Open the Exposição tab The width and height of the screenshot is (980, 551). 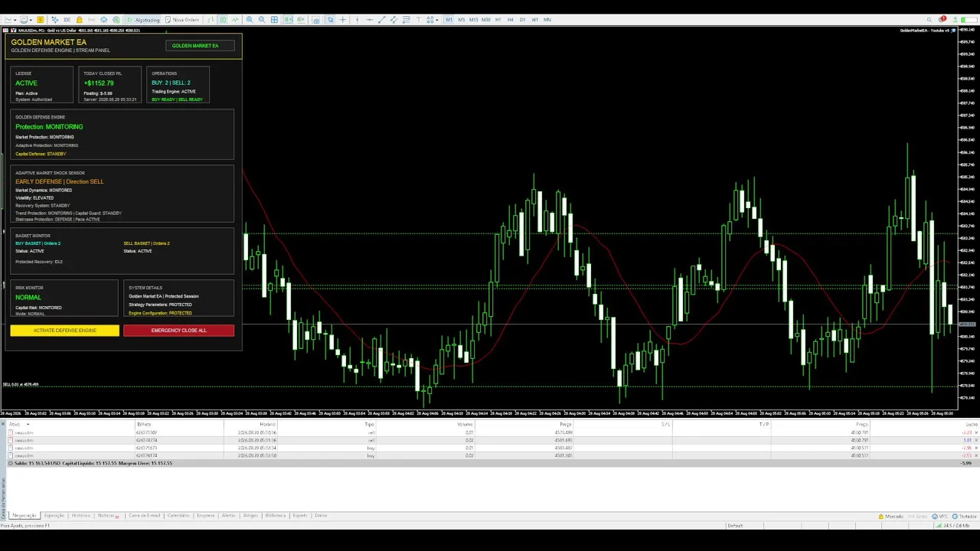54,516
